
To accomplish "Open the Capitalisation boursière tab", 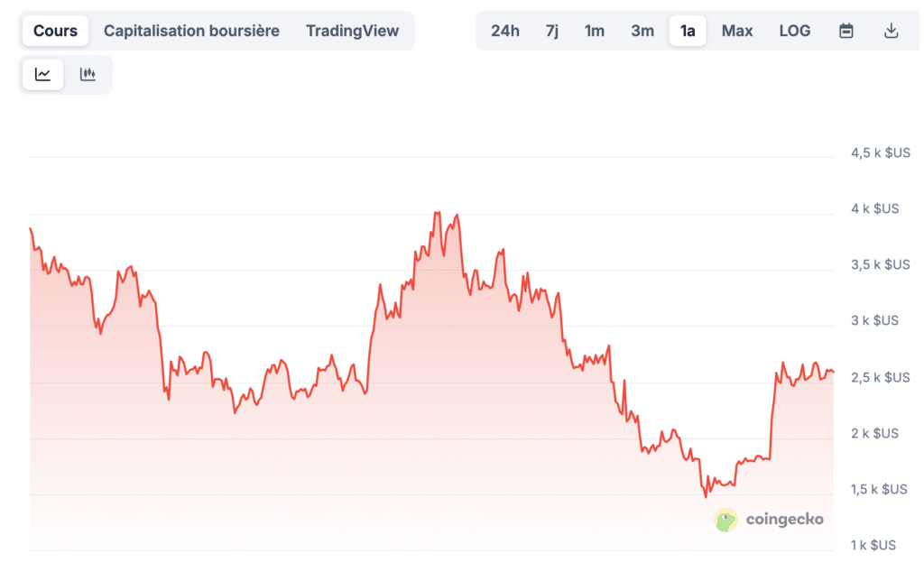I will click(191, 31).
